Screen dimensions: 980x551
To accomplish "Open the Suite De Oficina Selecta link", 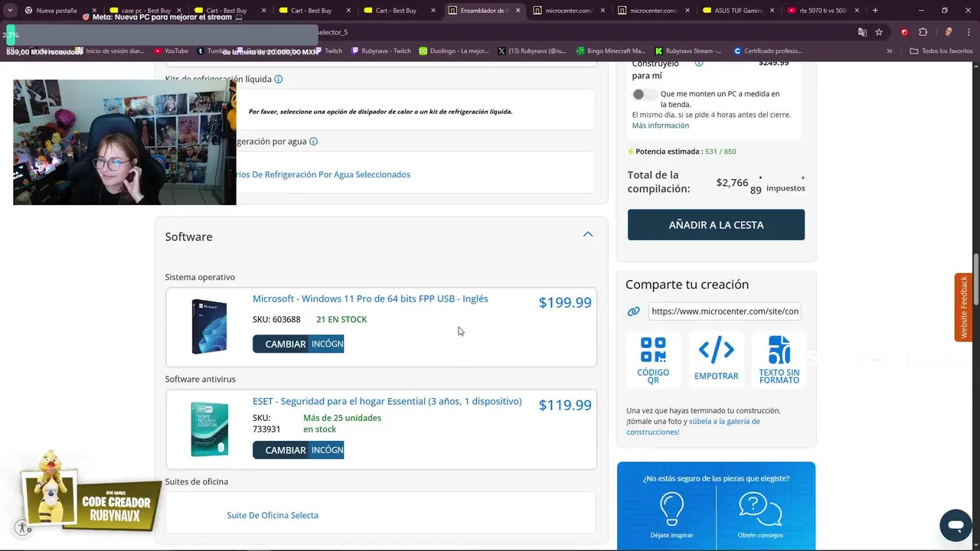I will [x=273, y=515].
